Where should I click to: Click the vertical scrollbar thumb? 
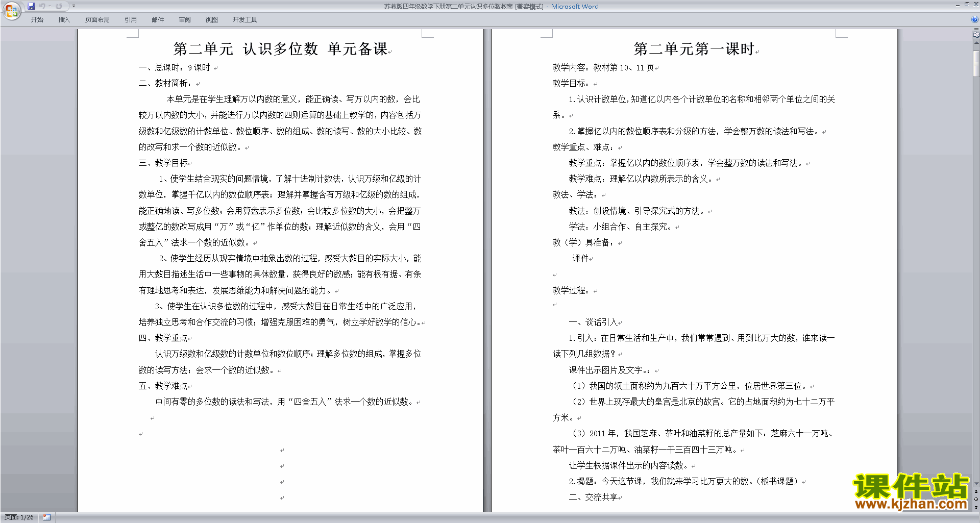976,64
